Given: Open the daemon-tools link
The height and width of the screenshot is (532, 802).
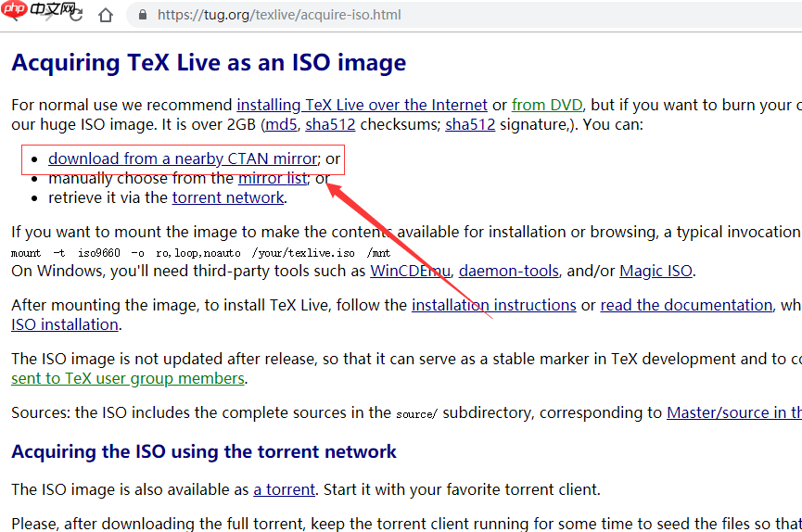Looking at the screenshot, I should coord(509,271).
